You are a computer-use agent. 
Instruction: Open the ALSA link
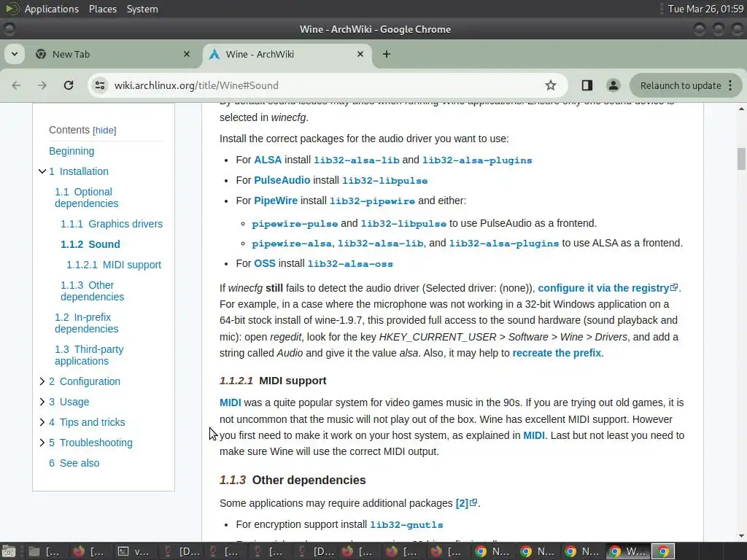[x=268, y=160]
